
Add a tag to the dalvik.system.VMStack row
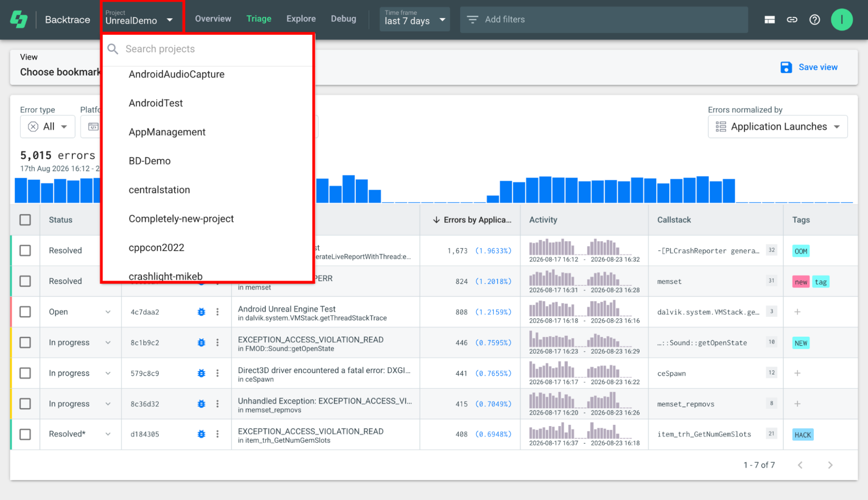click(798, 312)
